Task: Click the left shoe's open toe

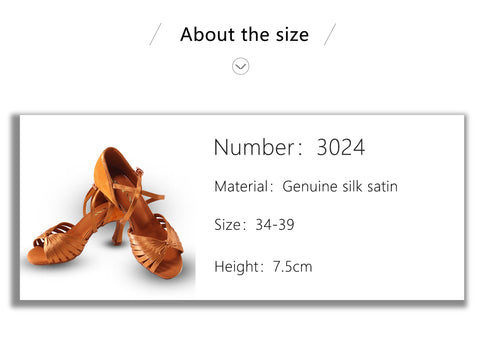Action: (x=40, y=253)
